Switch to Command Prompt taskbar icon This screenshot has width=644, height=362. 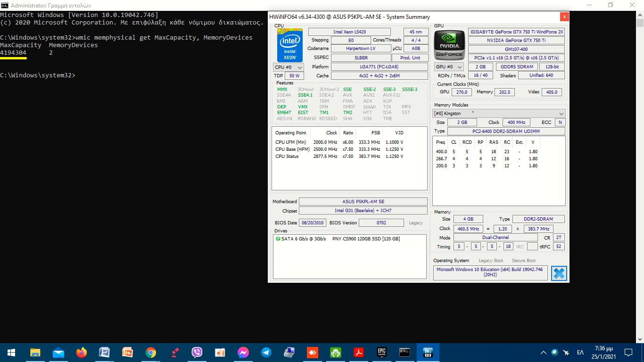pyautogui.click(x=405, y=352)
